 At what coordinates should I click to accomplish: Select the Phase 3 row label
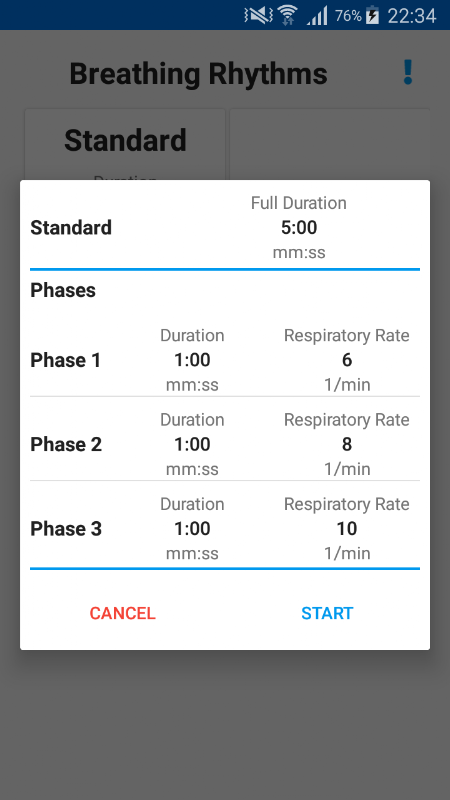click(x=66, y=529)
